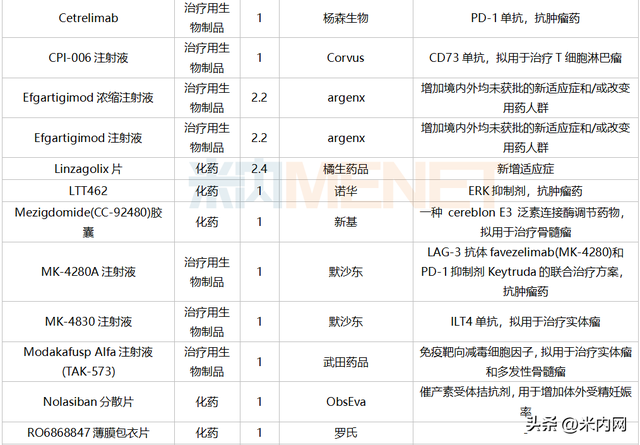Select 治疗用生物制品 in the Modakafusp Alfa row
Image resolution: width=640 pixels, height=445 pixels.
207,362
